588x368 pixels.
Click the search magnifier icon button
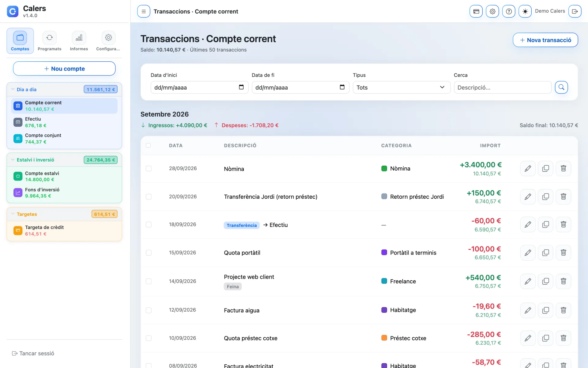click(x=561, y=87)
